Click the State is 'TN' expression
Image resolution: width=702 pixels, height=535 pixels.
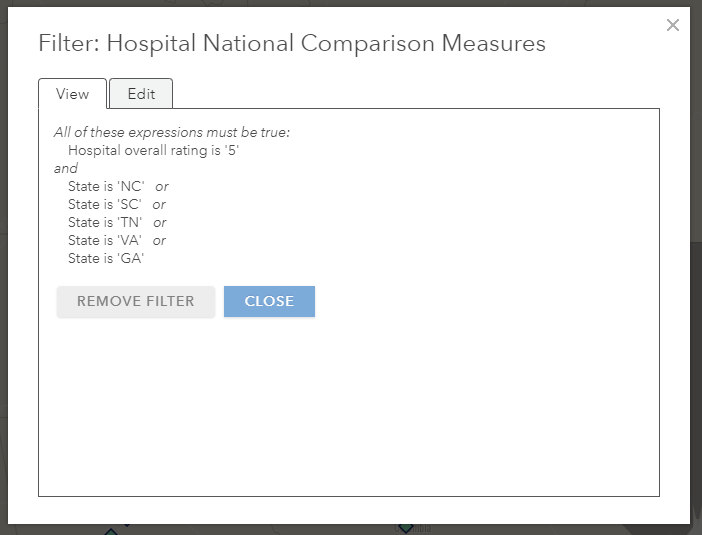(x=105, y=222)
